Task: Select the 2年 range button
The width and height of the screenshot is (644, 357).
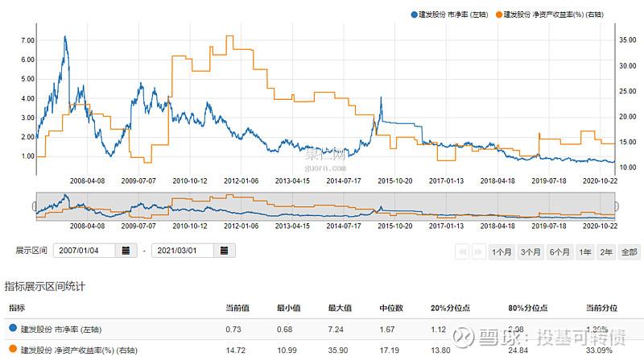Action: point(606,251)
